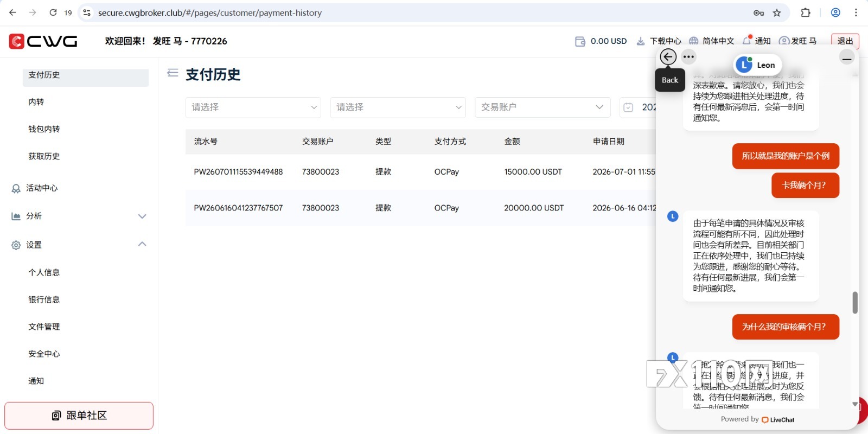Screen dimensions: 868x434
Task: Click chat message 为什么我的审核俩个月?
Action: (786, 327)
